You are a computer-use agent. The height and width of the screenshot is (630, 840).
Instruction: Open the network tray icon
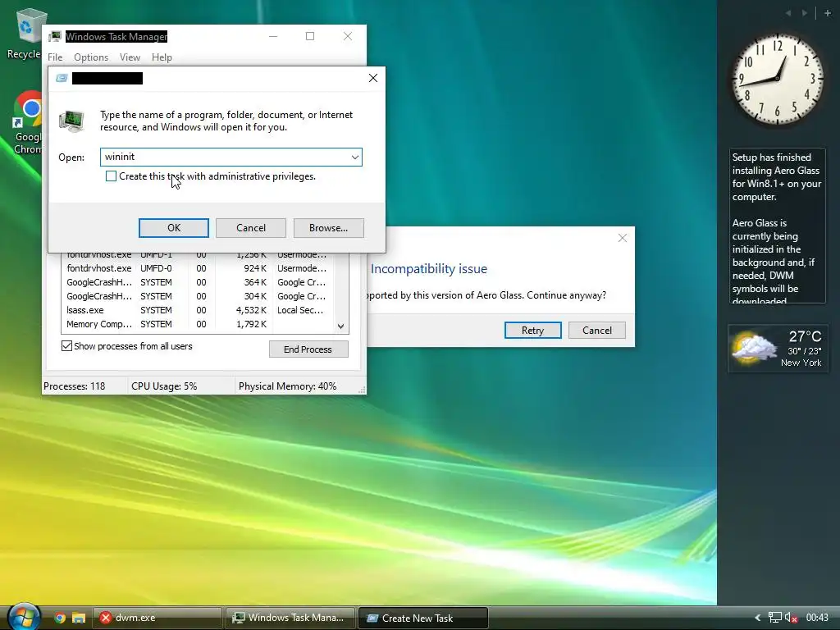(x=774, y=618)
